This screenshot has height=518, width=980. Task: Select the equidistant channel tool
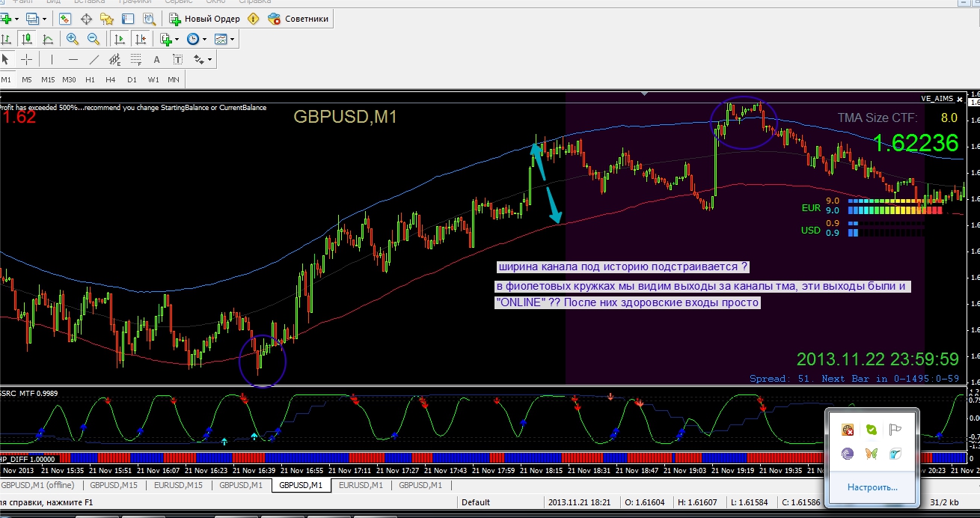click(x=114, y=59)
